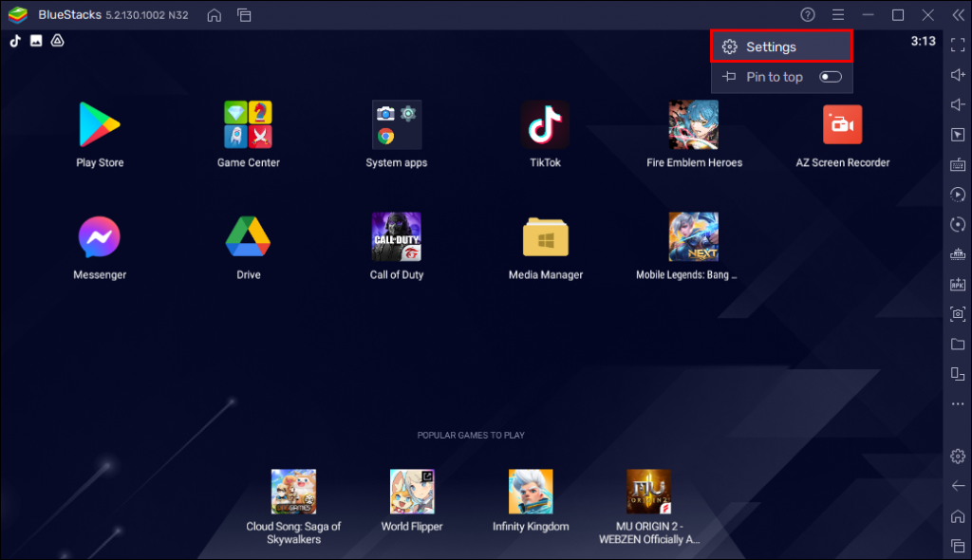Collapse the sidebar with the double chevron
Screen dimensions: 972x560
pyautogui.click(x=958, y=14)
